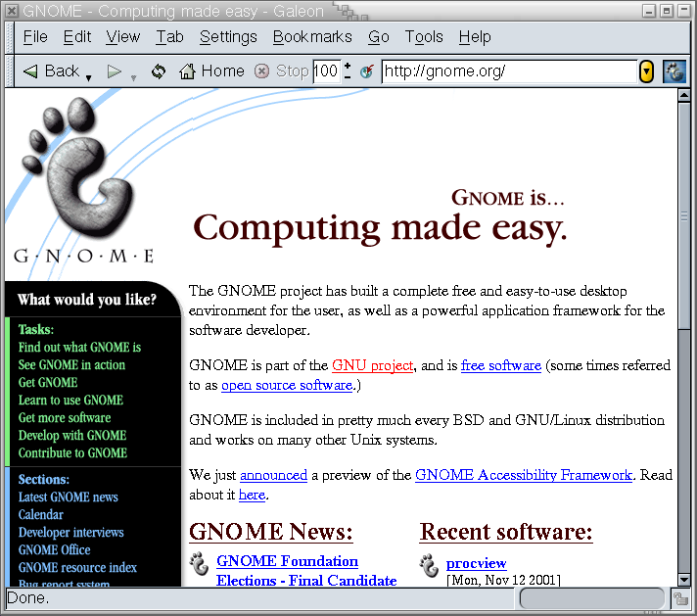This screenshot has height=616, width=697.
Task: Click the 'Get GNOME' sidebar link
Action: 48,383
